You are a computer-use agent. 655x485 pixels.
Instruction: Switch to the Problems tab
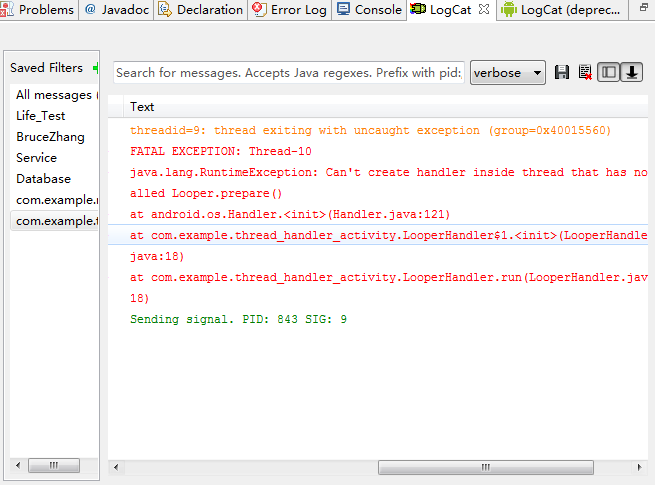[x=38, y=9]
